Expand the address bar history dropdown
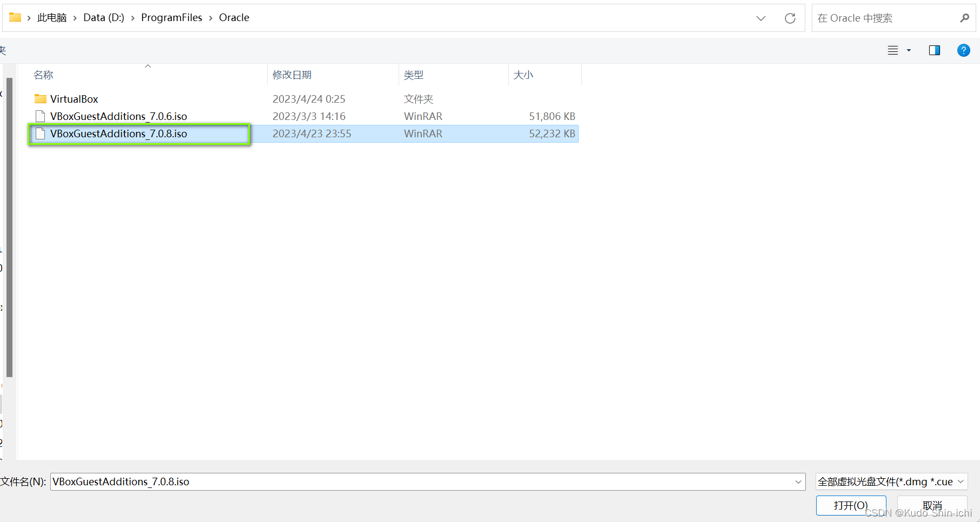Image resolution: width=980 pixels, height=522 pixels. click(761, 18)
